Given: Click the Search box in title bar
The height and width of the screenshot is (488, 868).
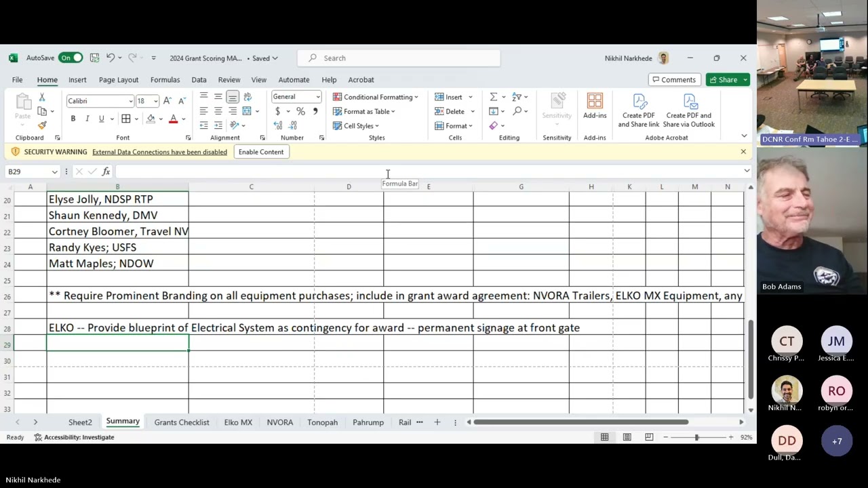Looking at the screenshot, I should click(x=400, y=58).
